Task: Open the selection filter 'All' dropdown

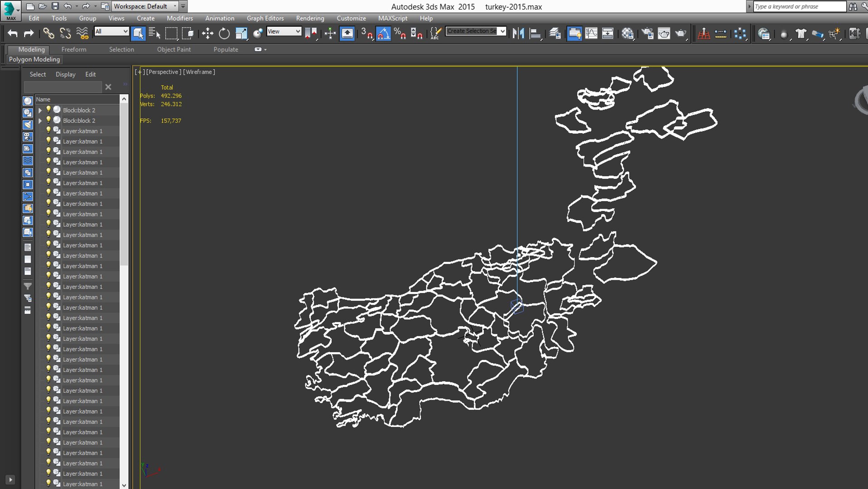Action: pos(111,31)
